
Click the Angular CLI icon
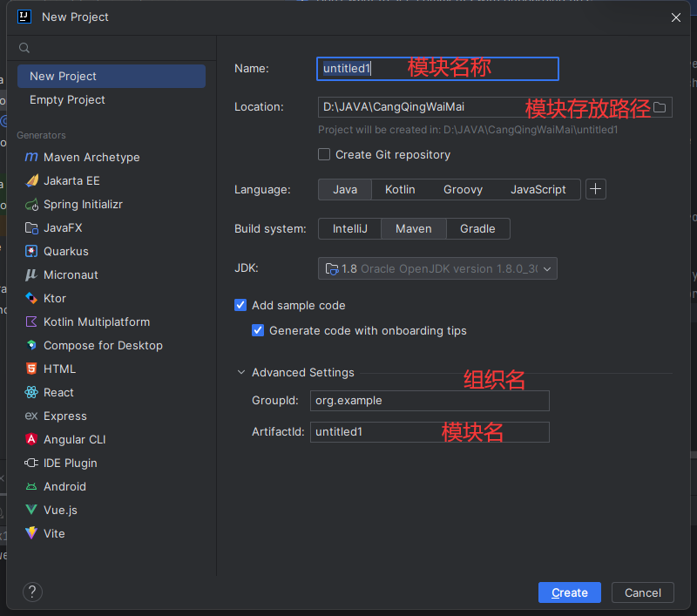31,439
